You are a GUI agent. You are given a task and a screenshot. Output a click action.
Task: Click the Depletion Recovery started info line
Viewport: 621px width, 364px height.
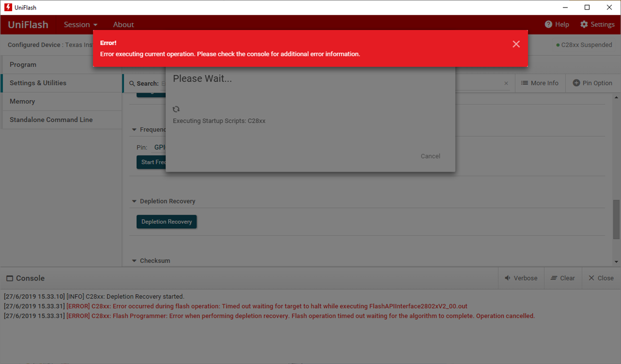(x=94, y=296)
